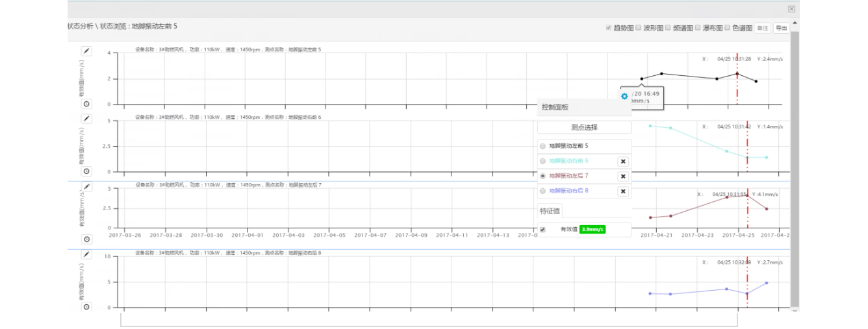The image size is (868, 329).
Task: Click pencil icon for 地脚振动右前 6 chart
Action: click(x=86, y=119)
